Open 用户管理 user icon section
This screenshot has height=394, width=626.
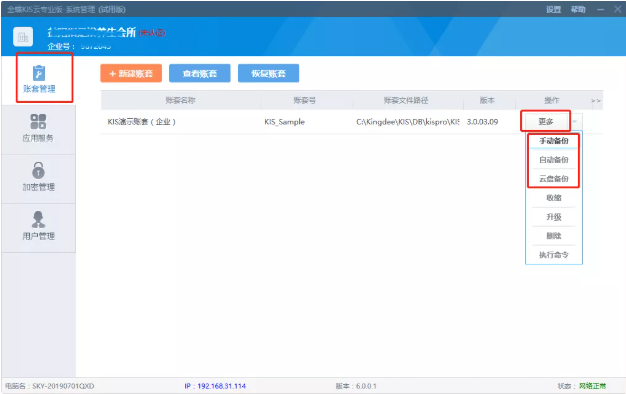38,226
